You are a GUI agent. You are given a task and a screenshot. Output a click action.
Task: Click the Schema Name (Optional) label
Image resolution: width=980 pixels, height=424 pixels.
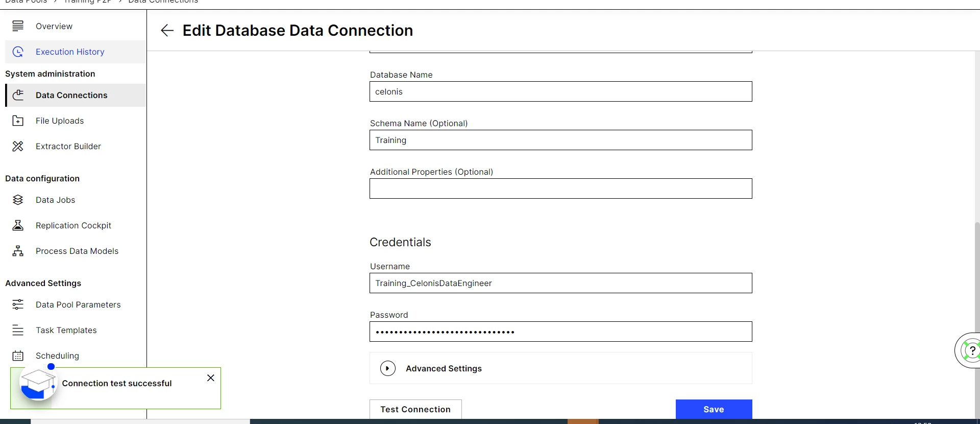pos(419,123)
